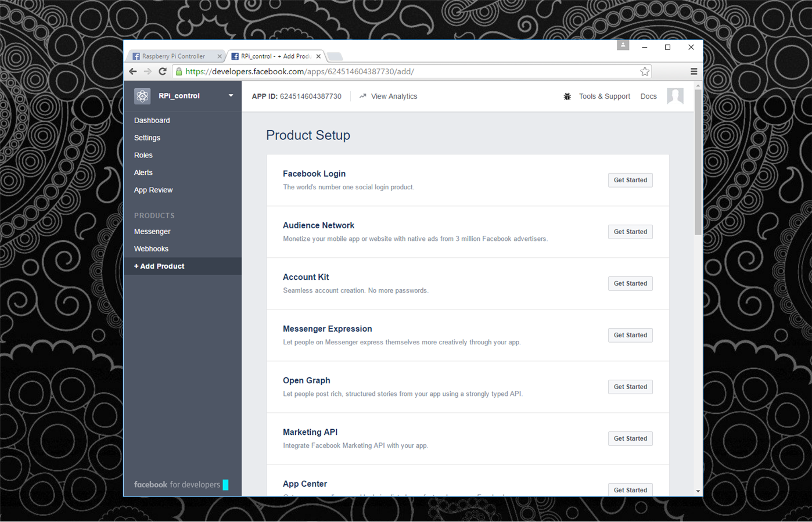Viewport: 812px width, 522px height.
Task: Click the facebook for developers logo
Action: click(x=177, y=484)
